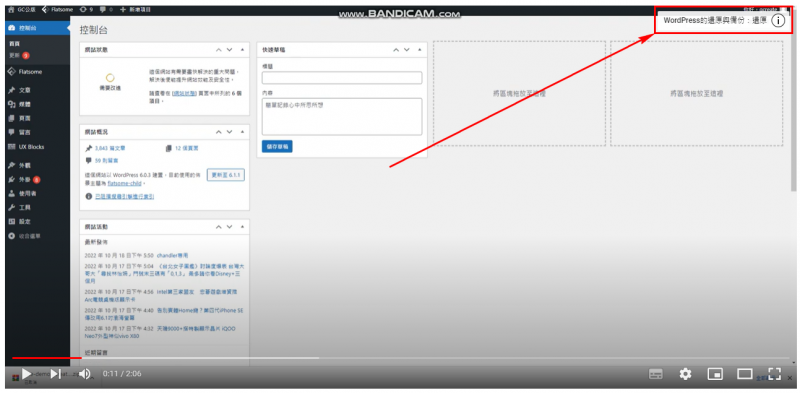The width and height of the screenshot is (800, 393).
Task: Skip to the next video
Action: click(x=56, y=374)
